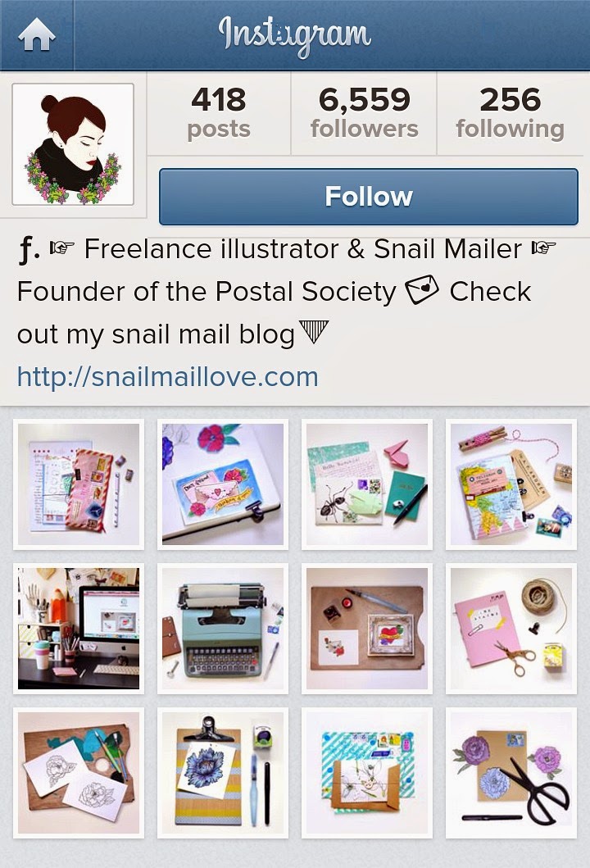The width and height of the screenshot is (590, 868).
Task: Open photo of teal striped envelope
Action: [x=367, y=773]
